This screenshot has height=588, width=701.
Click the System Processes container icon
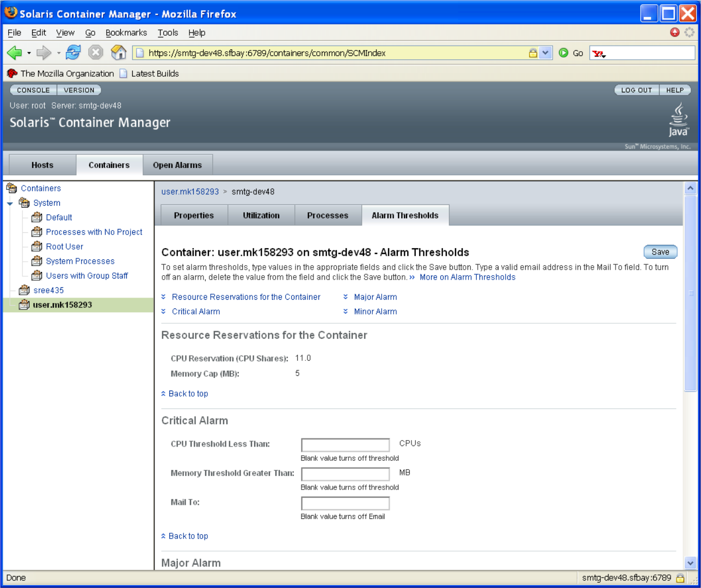(x=37, y=261)
